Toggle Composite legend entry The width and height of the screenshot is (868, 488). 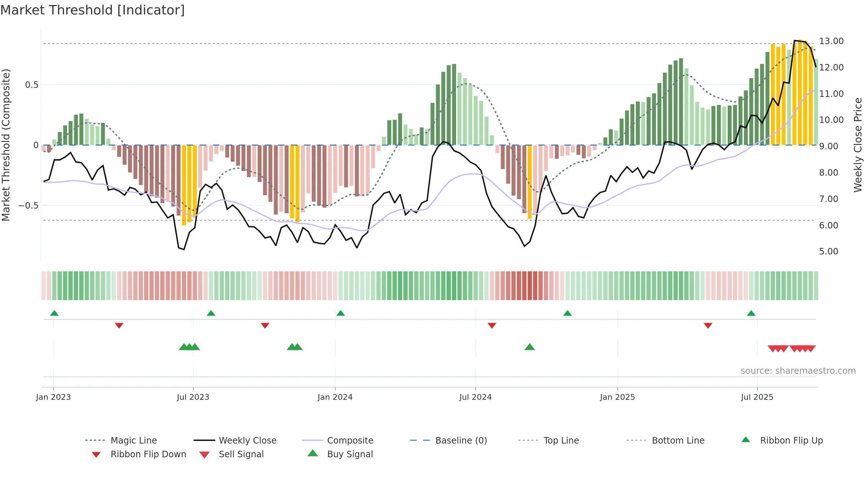(x=337, y=440)
